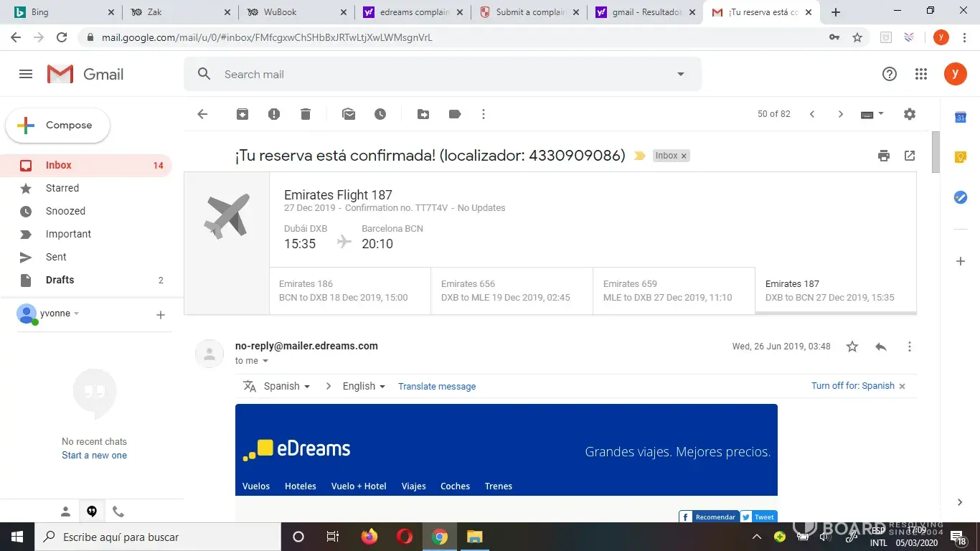Show hidden system tray icons
Screen dimensions: 980x551
click(x=757, y=537)
